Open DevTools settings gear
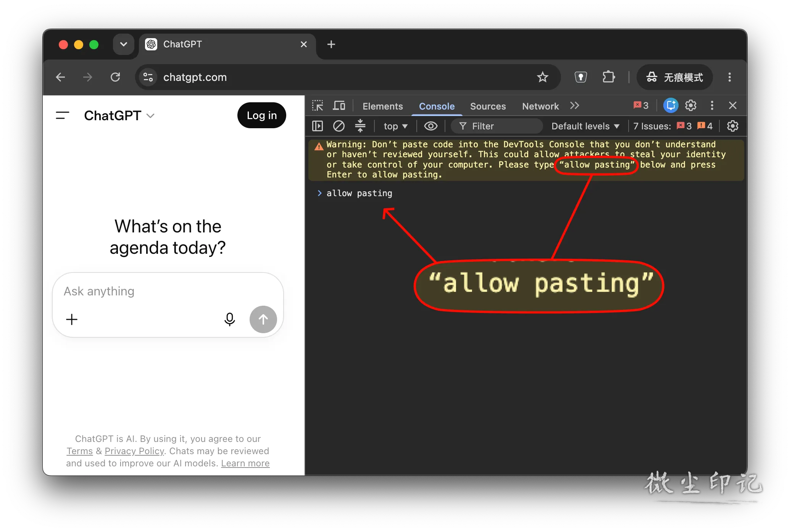The width and height of the screenshot is (790, 532). (691, 106)
